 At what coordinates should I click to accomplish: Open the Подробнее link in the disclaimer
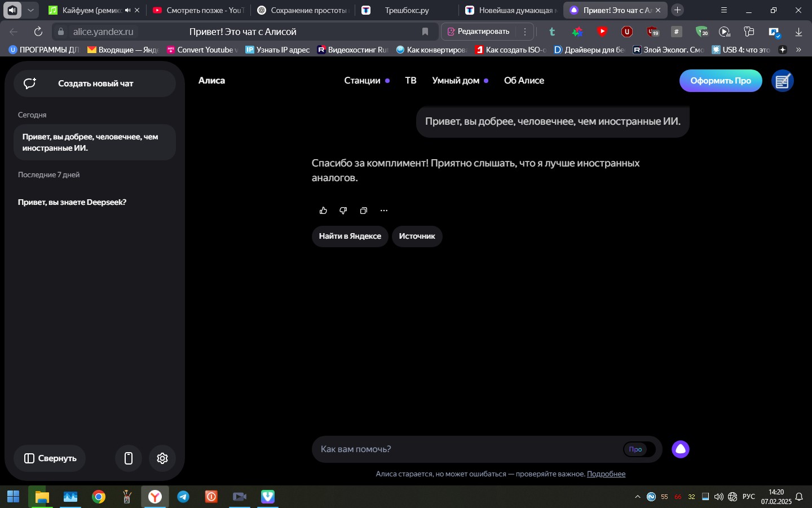pyautogui.click(x=606, y=474)
